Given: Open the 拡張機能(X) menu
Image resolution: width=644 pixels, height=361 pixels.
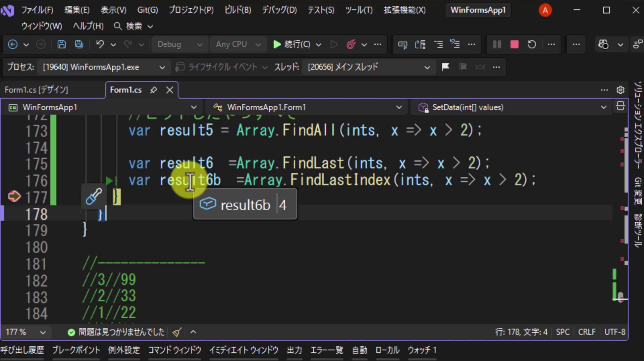Looking at the screenshot, I should pos(405,10).
